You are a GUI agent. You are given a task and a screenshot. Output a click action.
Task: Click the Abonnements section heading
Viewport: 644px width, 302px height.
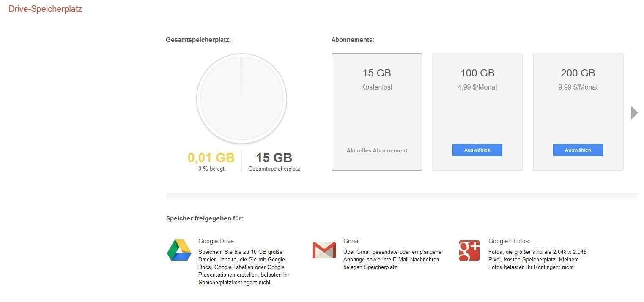353,40
